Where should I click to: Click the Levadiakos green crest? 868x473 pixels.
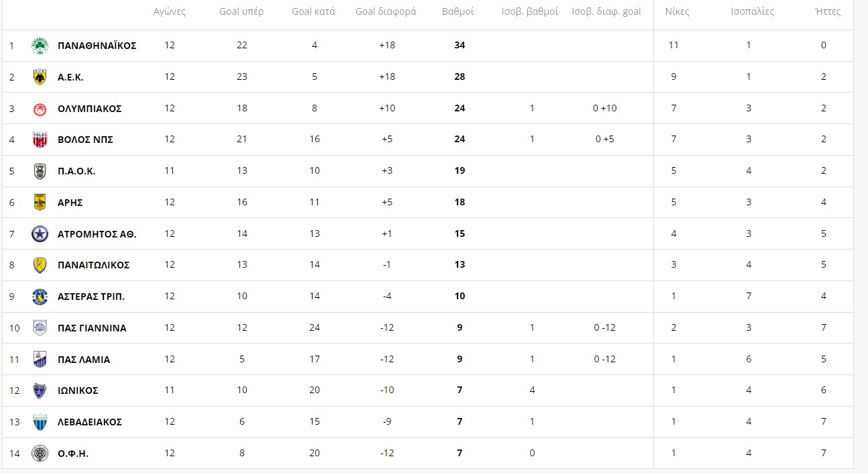point(40,422)
